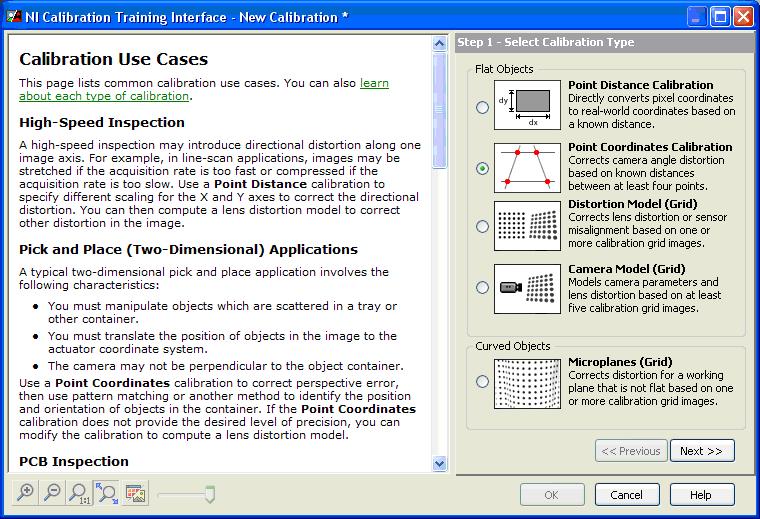Click the Zoom Out magnifier icon
The width and height of the screenshot is (760, 519).
pyautogui.click(x=52, y=493)
